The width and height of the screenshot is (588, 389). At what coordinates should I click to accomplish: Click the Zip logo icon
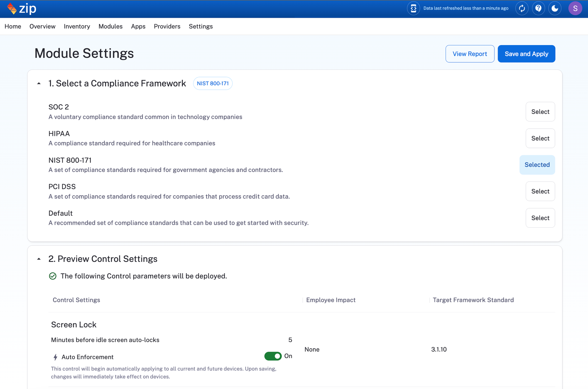click(x=12, y=9)
